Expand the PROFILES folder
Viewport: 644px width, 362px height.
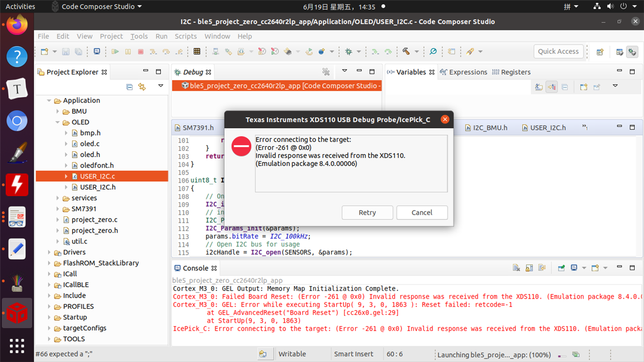tap(50, 306)
